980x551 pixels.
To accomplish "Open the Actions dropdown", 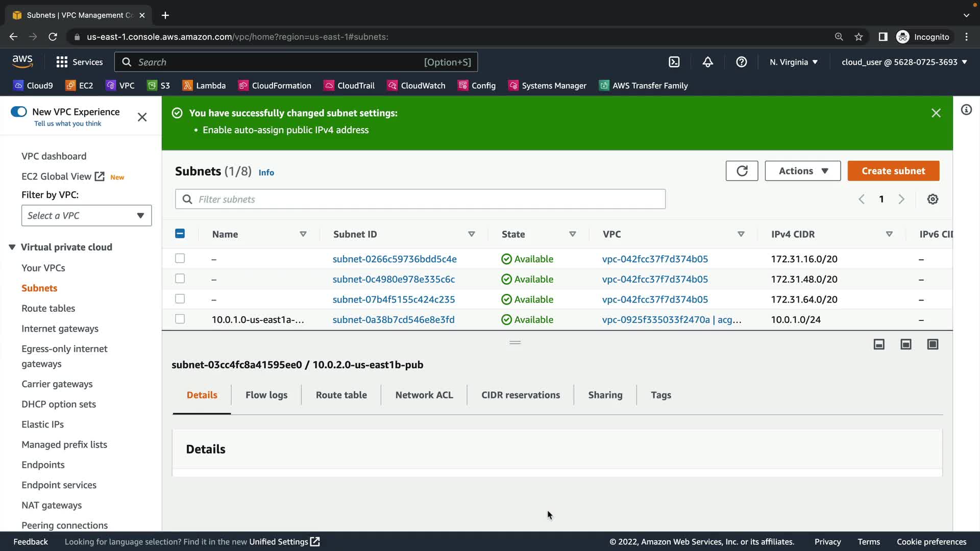I will point(802,171).
